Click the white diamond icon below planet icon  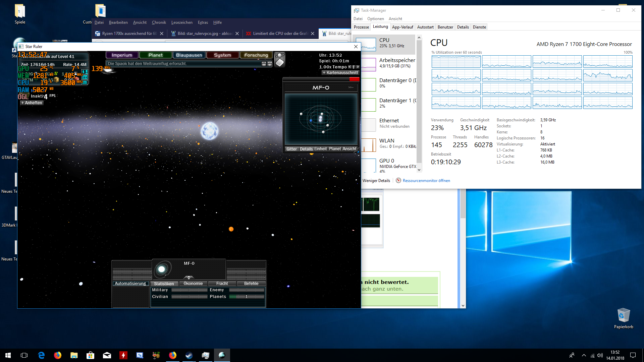(x=279, y=63)
